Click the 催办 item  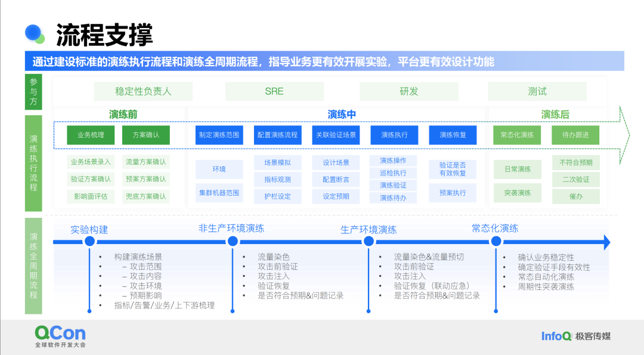tap(576, 196)
